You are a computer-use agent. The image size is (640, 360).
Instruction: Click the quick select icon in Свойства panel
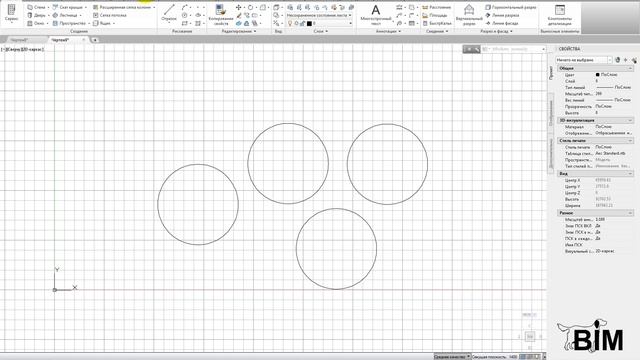click(634, 60)
